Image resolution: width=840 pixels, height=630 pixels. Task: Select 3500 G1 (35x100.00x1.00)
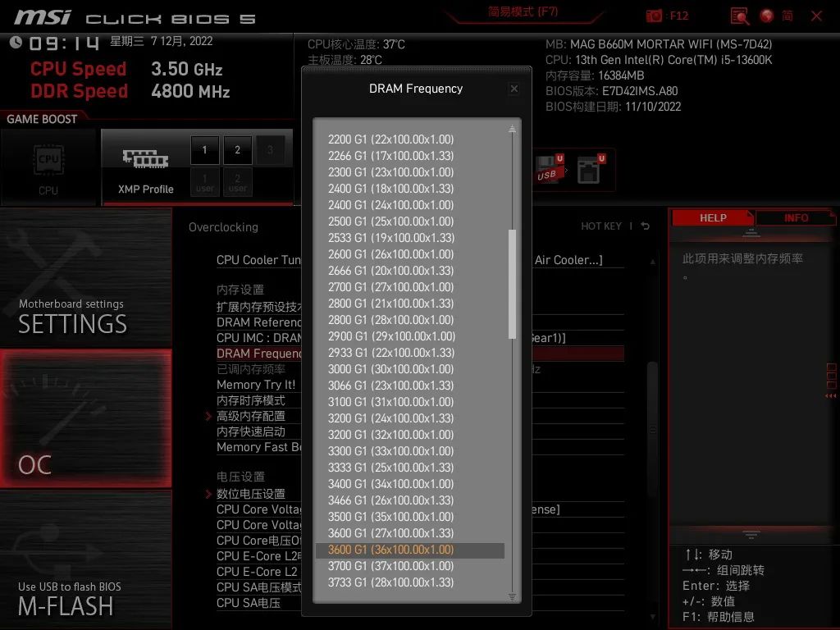pyautogui.click(x=390, y=517)
